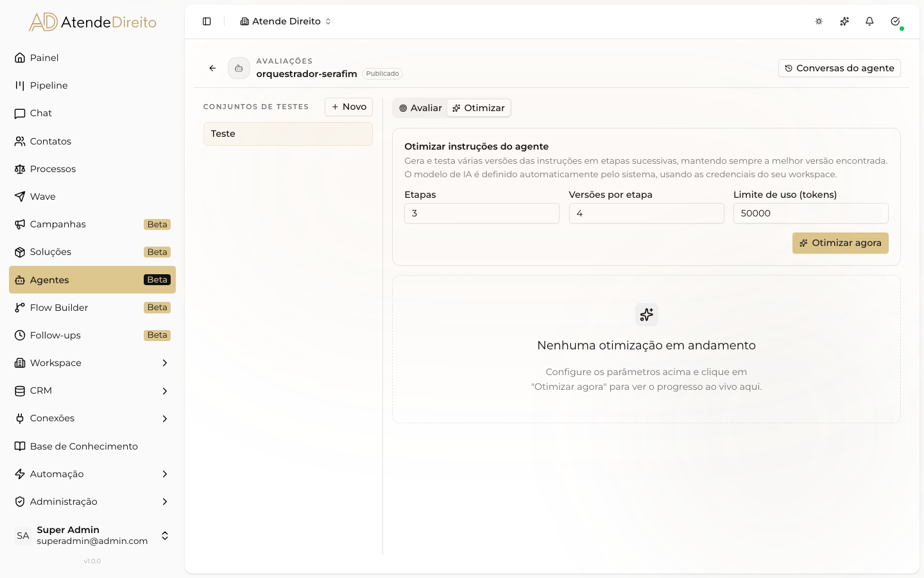Viewport: 924px width, 578px height.
Task: Open Painel from the sidebar
Action: pyautogui.click(x=92, y=58)
